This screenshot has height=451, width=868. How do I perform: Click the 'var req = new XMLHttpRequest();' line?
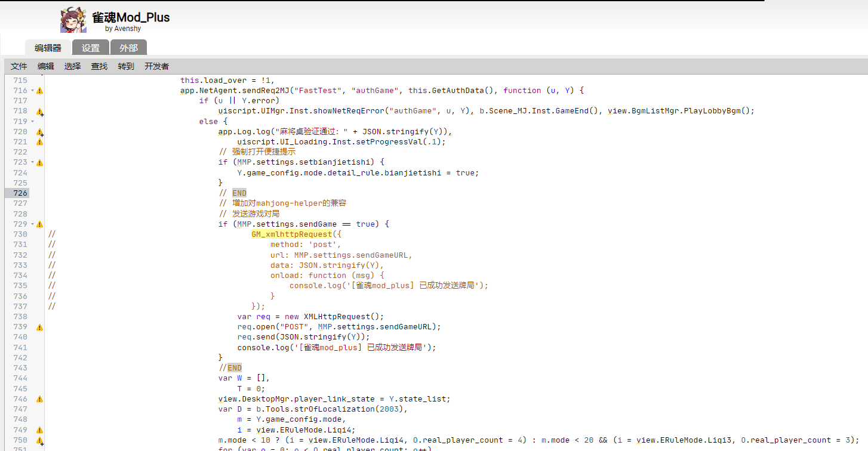[x=310, y=317]
